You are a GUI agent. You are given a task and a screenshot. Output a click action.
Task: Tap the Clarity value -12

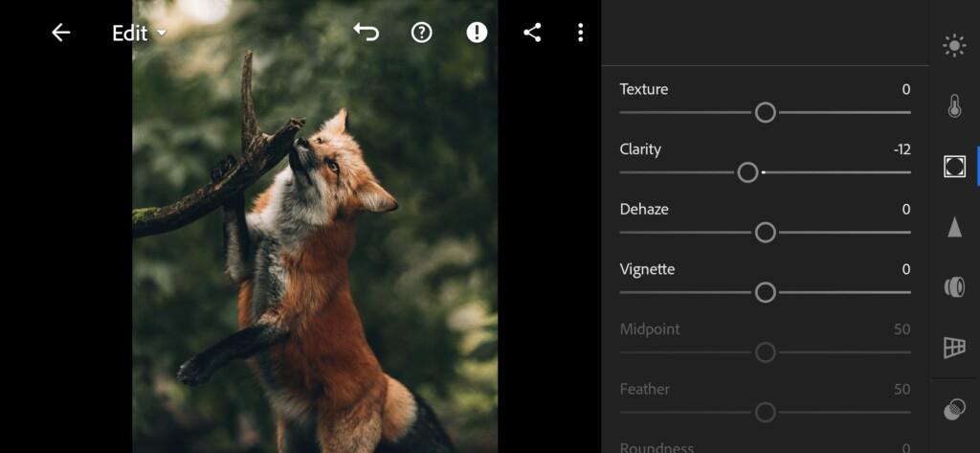902,149
